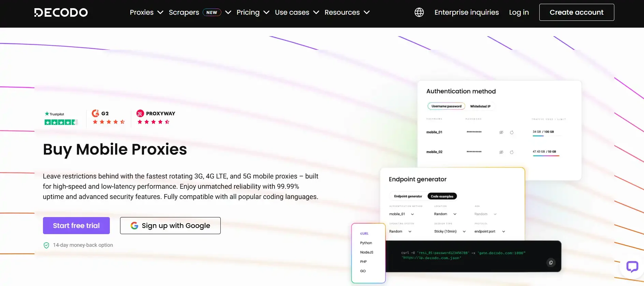This screenshot has height=286, width=644.
Task: Select Python code language
Action: click(x=366, y=243)
